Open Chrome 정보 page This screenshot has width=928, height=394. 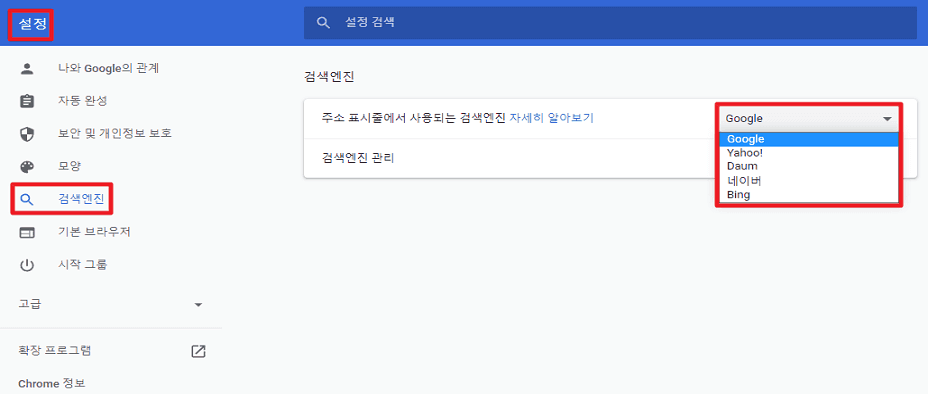51,383
